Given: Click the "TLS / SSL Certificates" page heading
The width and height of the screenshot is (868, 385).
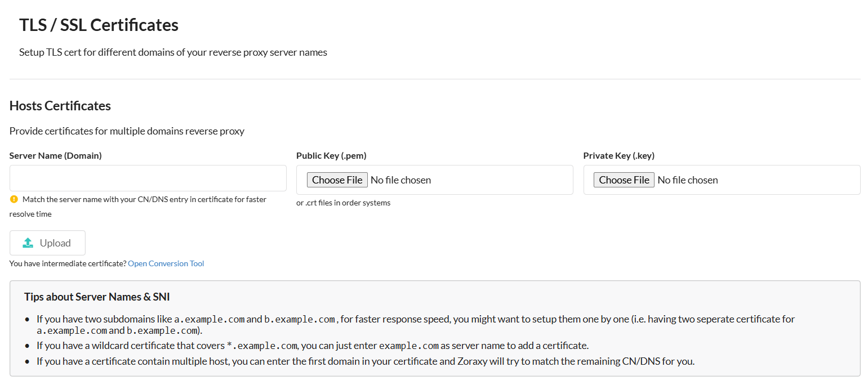Looking at the screenshot, I should point(99,25).
